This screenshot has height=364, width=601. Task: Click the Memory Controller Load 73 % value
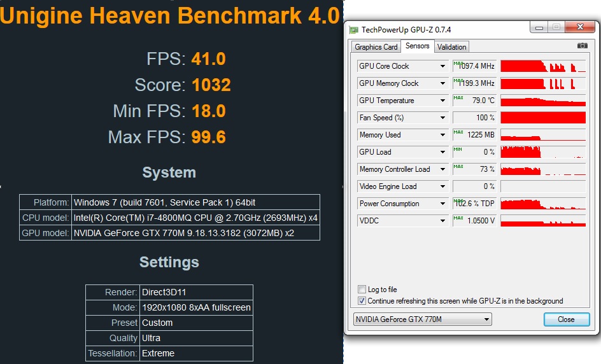474,169
